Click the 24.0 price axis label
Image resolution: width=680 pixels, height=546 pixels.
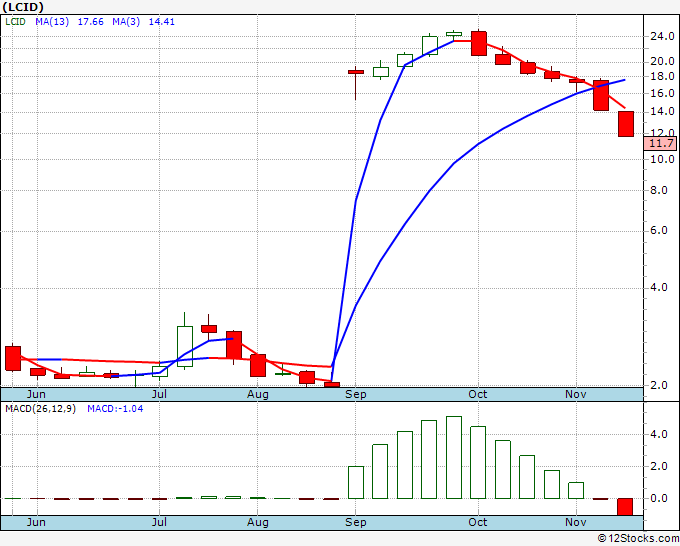pos(662,36)
